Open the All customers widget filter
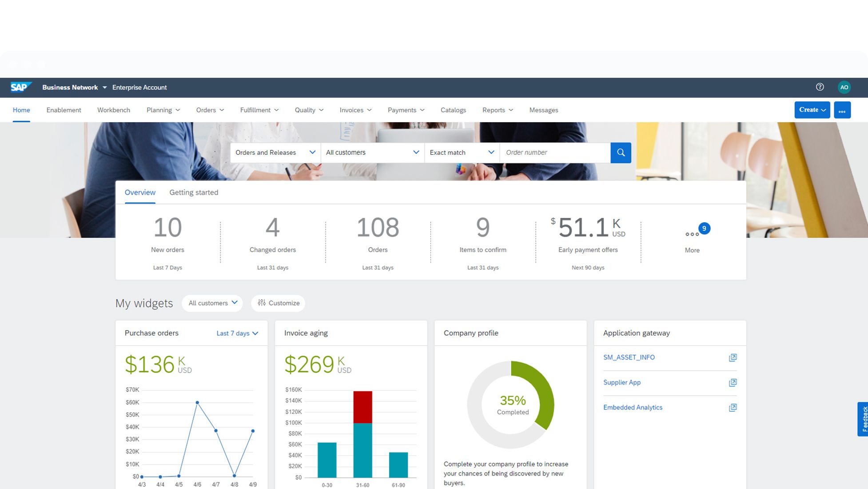Image resolution: width=868 pixels, height=489 pixels. click(x=212, y=303)
